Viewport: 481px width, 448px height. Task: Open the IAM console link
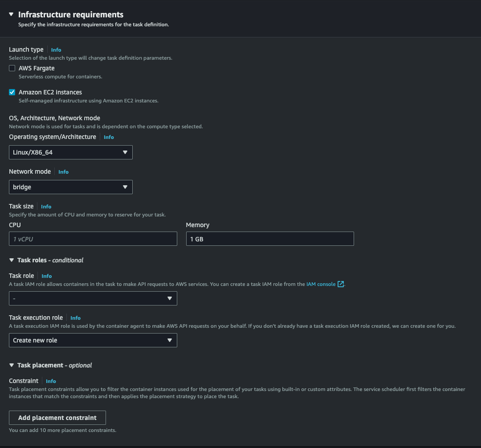pyautogui.click(x=321, y=284)
